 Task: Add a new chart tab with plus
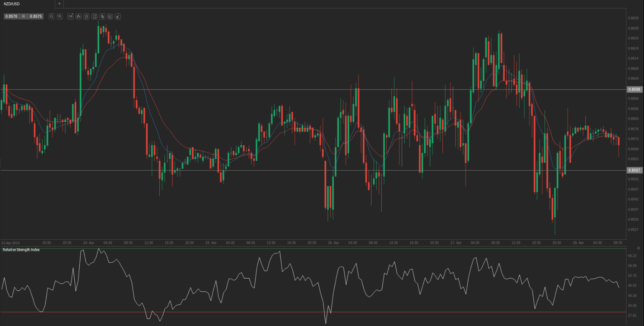click(59, 4)
